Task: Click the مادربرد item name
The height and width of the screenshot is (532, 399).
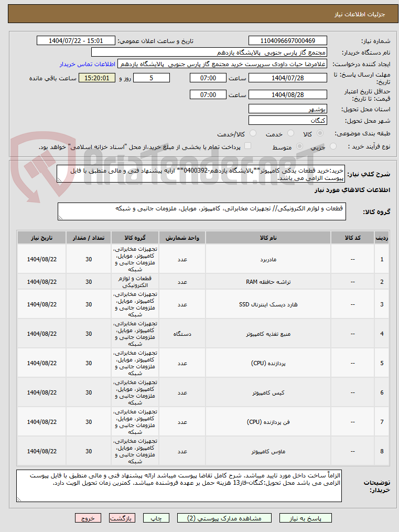Action: (268, 260)
